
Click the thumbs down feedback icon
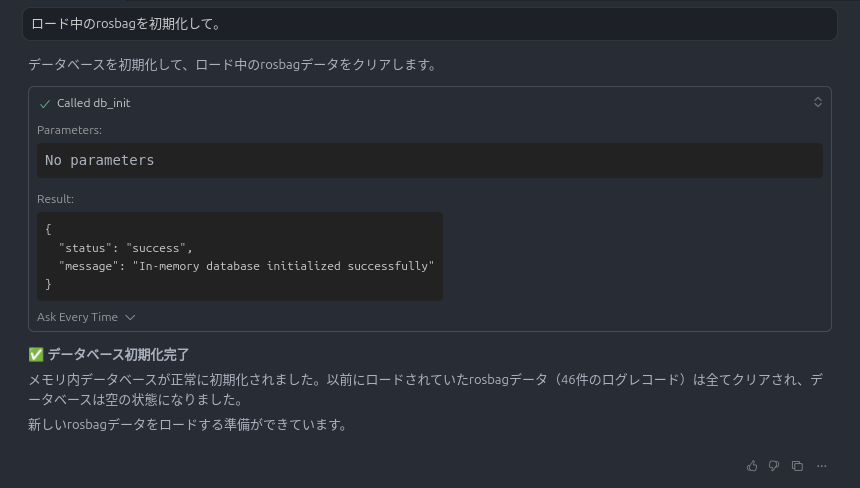(774, 466)
